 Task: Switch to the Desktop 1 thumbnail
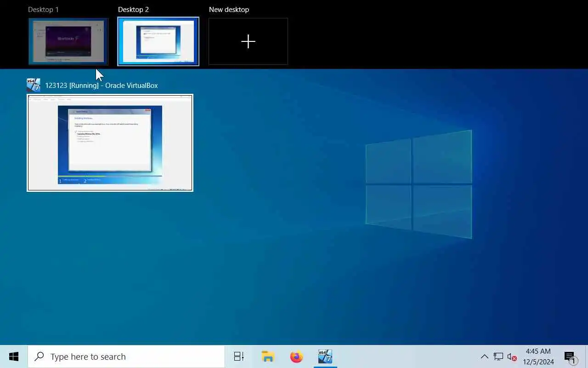(x=68, y=41)
